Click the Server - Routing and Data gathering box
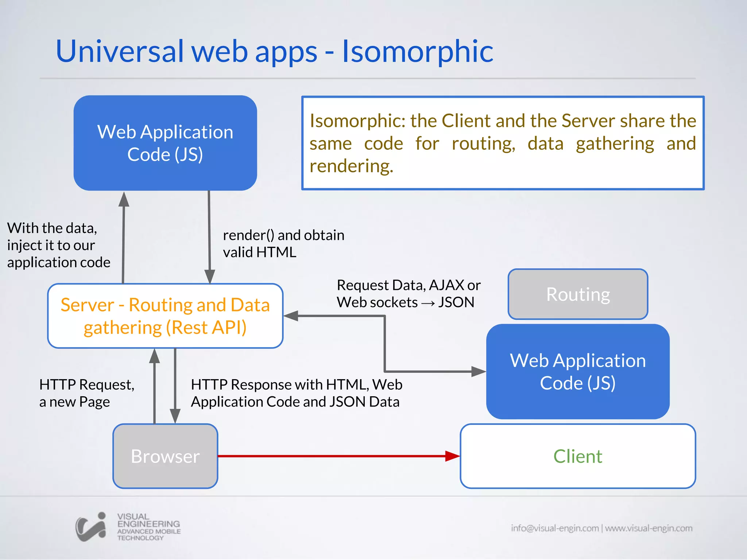747x560 pixels. (165, 316)
